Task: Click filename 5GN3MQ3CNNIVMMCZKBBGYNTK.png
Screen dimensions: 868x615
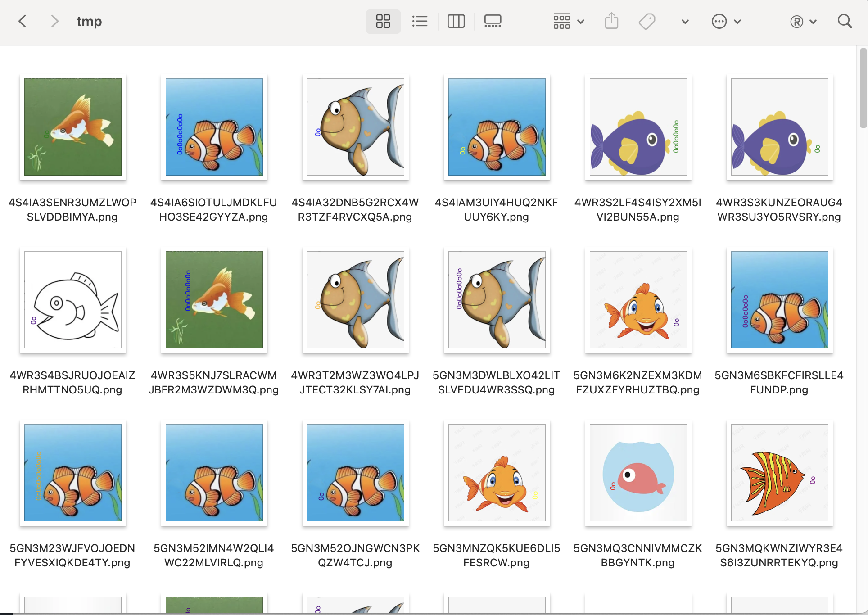Action: (x=638, y=556)
